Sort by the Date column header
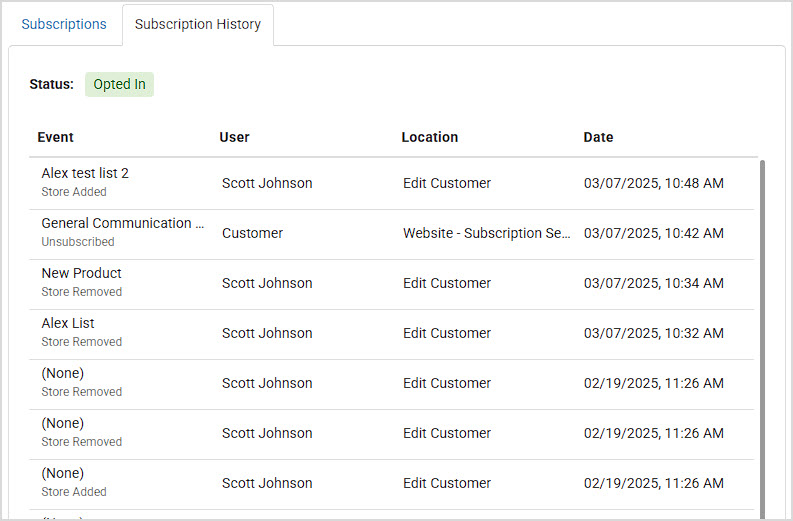The width and height of the screenshot is (793, 521). pyautogui.click(x=598, y=137)
